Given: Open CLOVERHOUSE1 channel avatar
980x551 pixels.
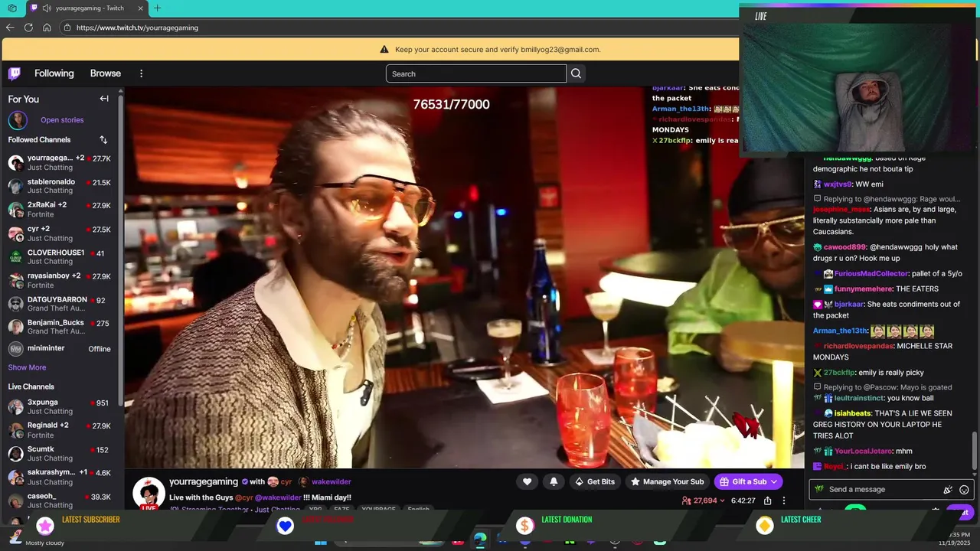Looking at the screenshot, I should click(x=15, y=257).
